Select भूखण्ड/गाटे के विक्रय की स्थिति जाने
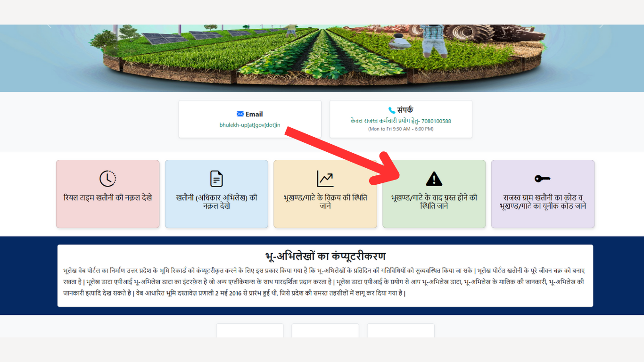This screenshot has width=644, height=362. tap(325, 202)
